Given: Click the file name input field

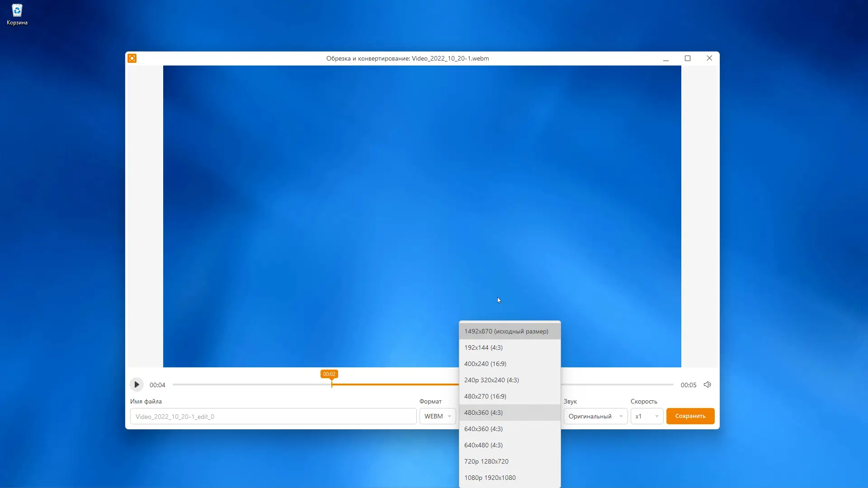Looking at the screenshot, I should click(273, 416).
